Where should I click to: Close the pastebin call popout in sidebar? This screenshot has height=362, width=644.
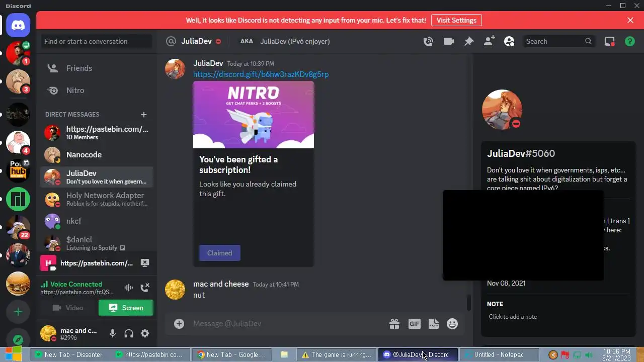pyautogui.click(x=145, y=263)
